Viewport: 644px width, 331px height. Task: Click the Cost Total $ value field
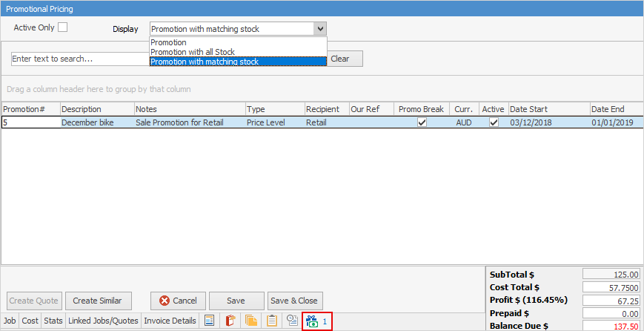pos(611,287)
